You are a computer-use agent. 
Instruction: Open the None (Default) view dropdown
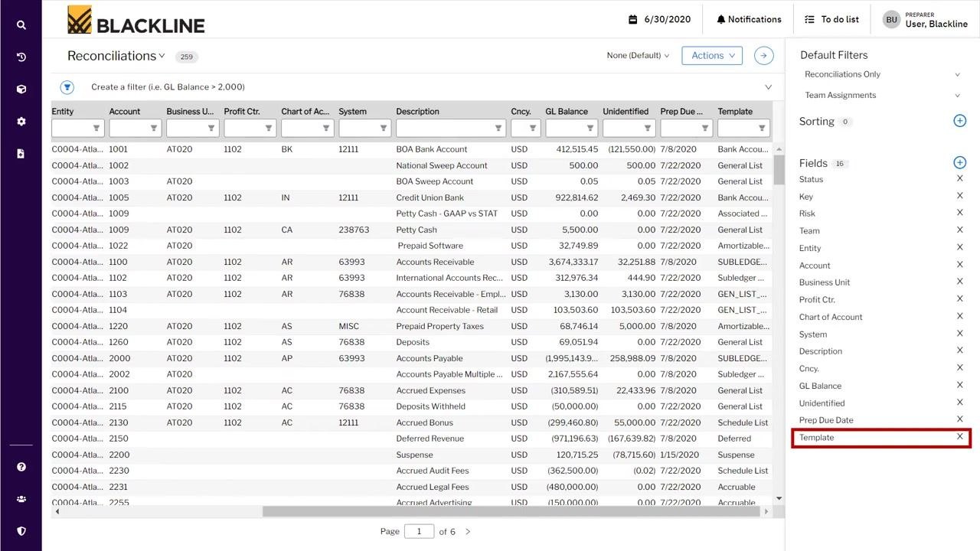638,56
